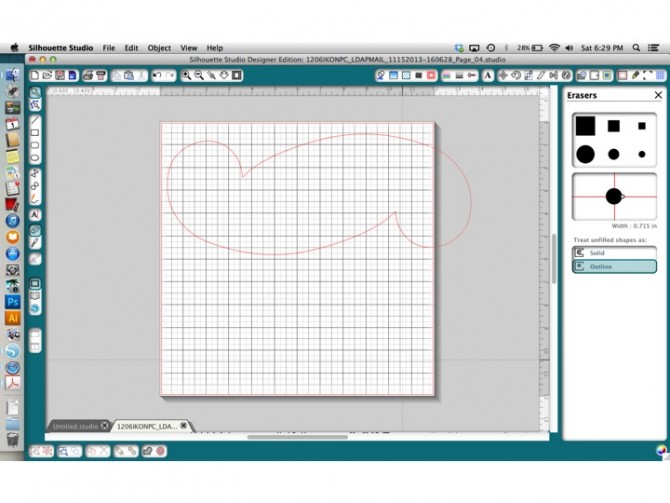
Task: Select the Rounded Rectangle tool
Action: click(35, 145)
